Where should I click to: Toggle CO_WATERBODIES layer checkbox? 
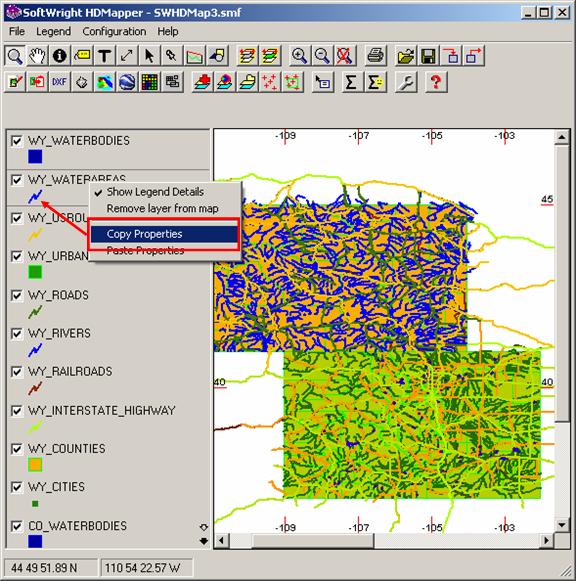pos(17,526)
